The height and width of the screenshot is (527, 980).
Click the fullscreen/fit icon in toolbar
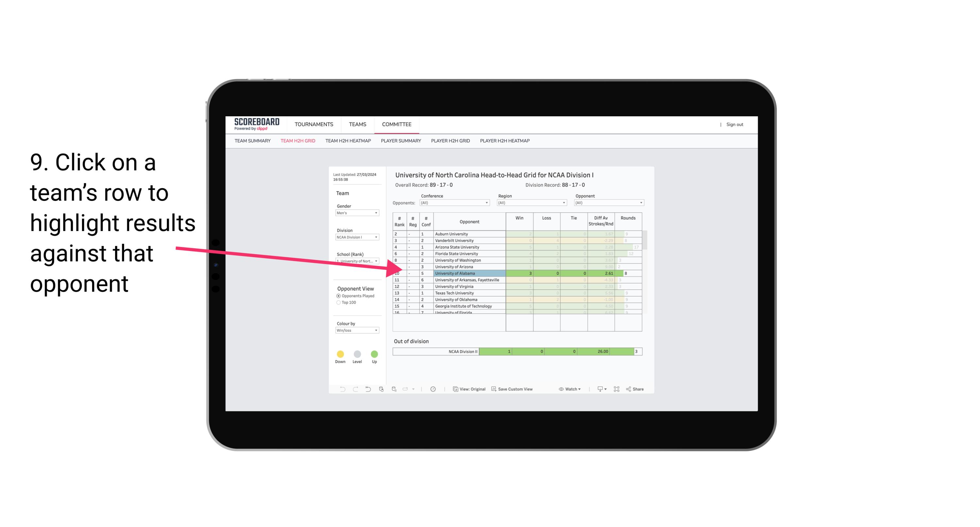coord(617,389)
